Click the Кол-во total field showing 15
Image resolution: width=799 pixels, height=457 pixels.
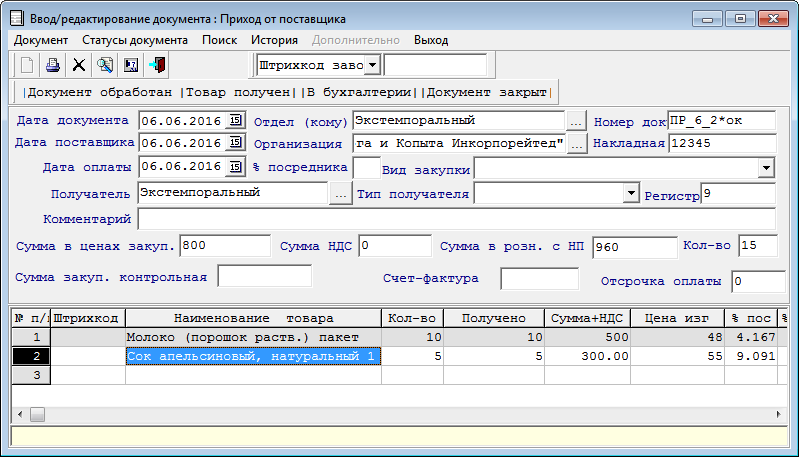click(758, 246)
